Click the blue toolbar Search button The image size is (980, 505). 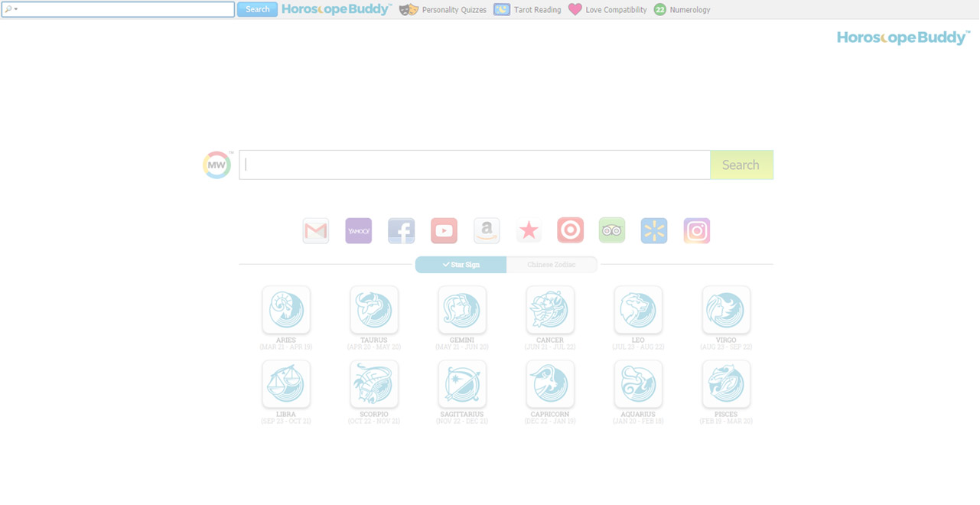257,9
